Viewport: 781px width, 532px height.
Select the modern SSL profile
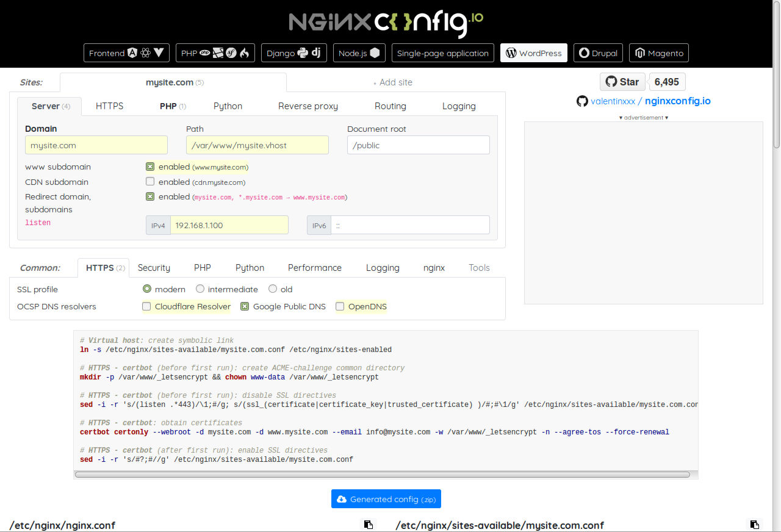tap(147, 289)
